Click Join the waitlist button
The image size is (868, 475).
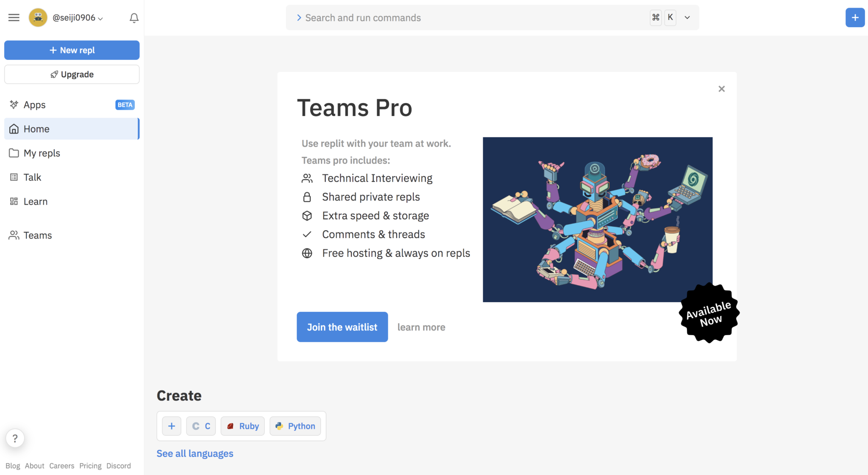tap(342, 327)
